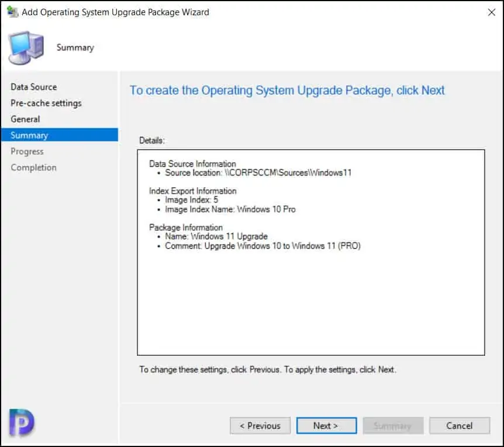Click the 'Package Information' heading
Screen dimensions: 504x447
[186, 228]
